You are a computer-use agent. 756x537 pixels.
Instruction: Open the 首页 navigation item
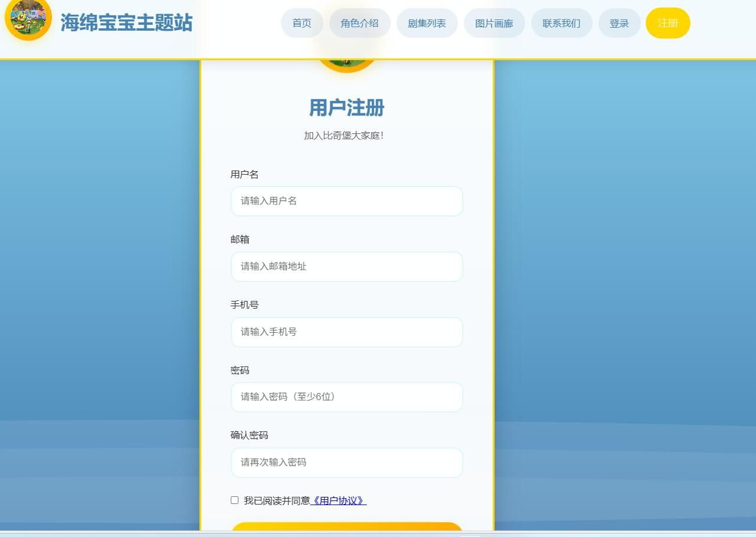tap(302, 23)
